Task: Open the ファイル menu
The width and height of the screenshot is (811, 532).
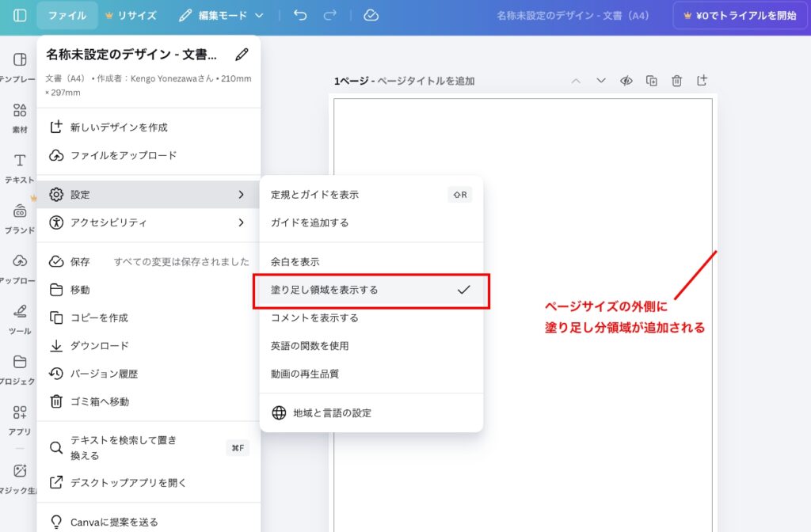Action: 67,14
